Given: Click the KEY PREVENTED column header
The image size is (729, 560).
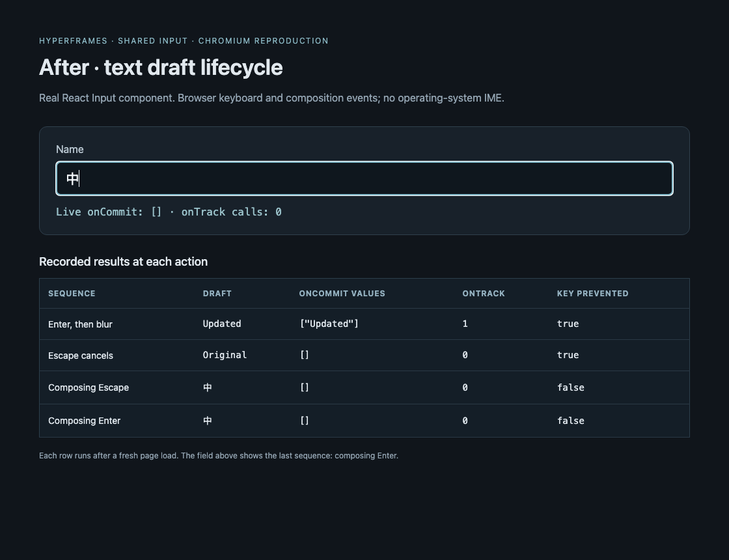Looking at the screenshot, I should [593, 294].
